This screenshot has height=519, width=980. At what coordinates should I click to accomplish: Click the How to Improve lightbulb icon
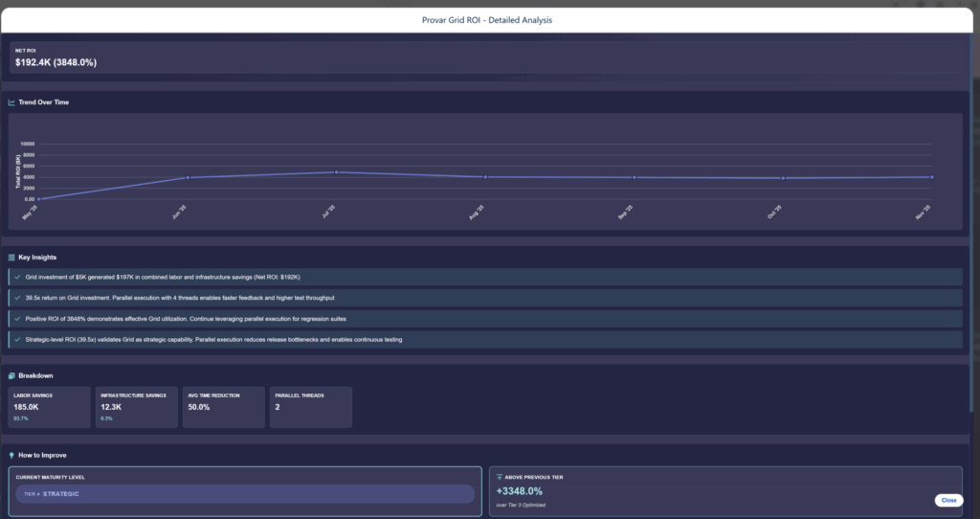(x=11, y=456)
